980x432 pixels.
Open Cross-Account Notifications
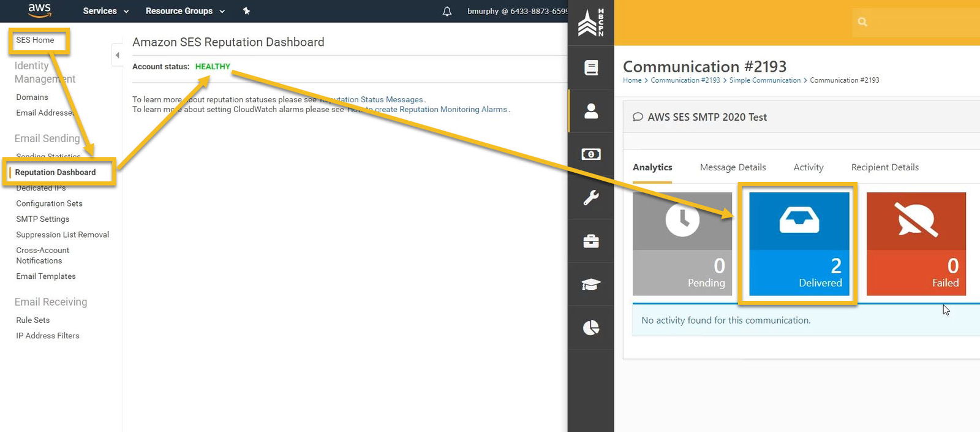click(x=42, y=256)
